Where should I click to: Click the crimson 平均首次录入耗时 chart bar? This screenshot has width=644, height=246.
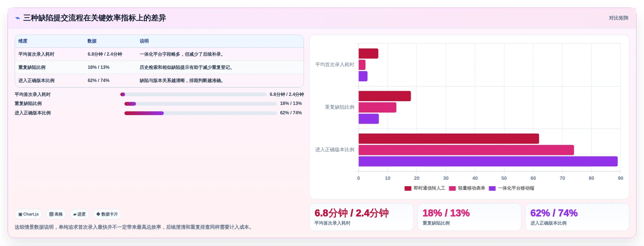point(369,53)
